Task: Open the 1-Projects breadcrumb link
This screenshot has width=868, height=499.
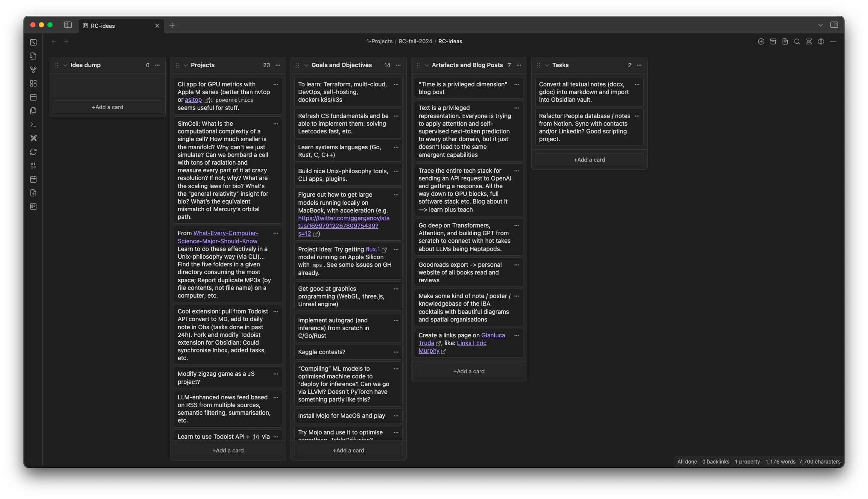Action: pyautogui.click(x=379, y=41)
